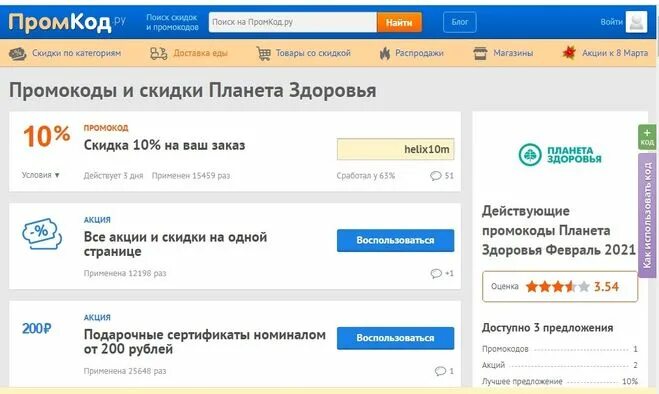Click the helix10m promo code box
659x394 pixels.
pos(395,149)
